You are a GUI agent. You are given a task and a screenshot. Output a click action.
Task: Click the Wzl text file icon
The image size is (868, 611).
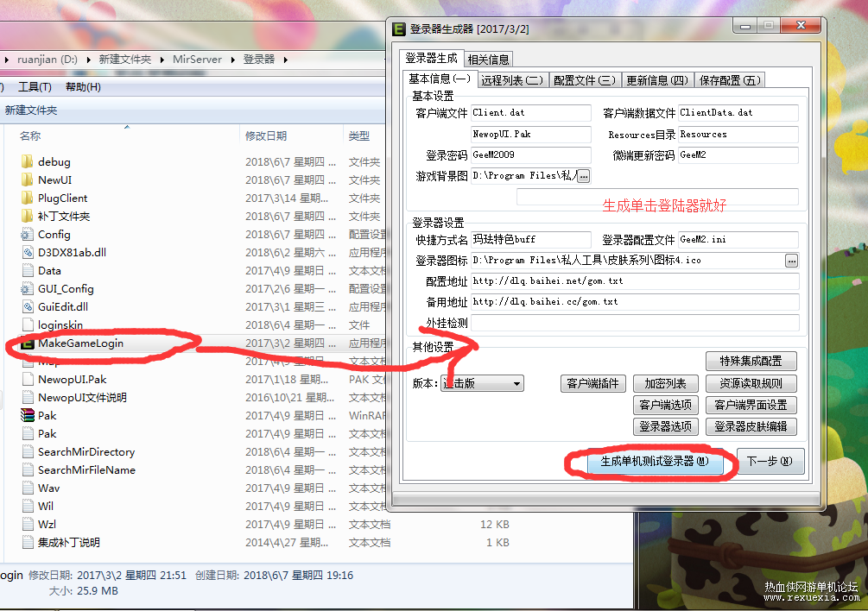(x=27, y=524)
